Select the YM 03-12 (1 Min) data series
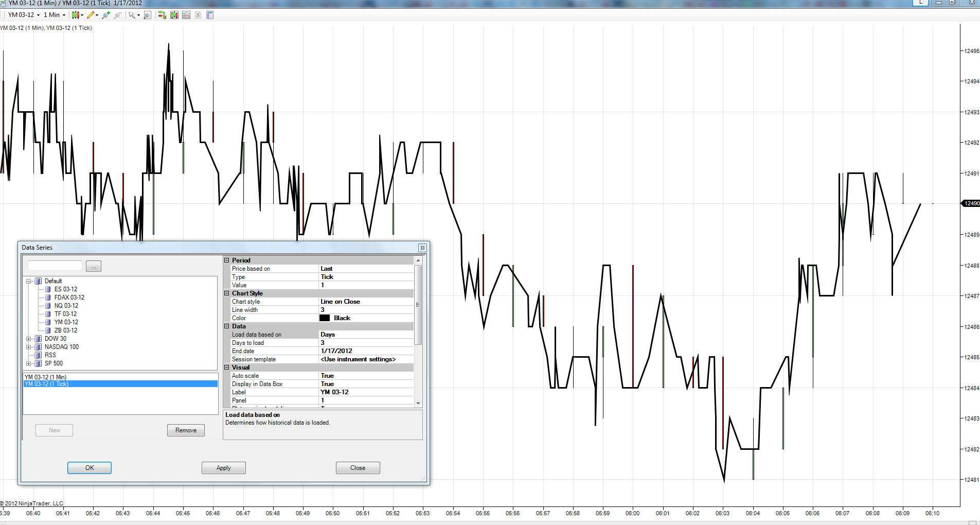980x525 pixels. point(120,377)
